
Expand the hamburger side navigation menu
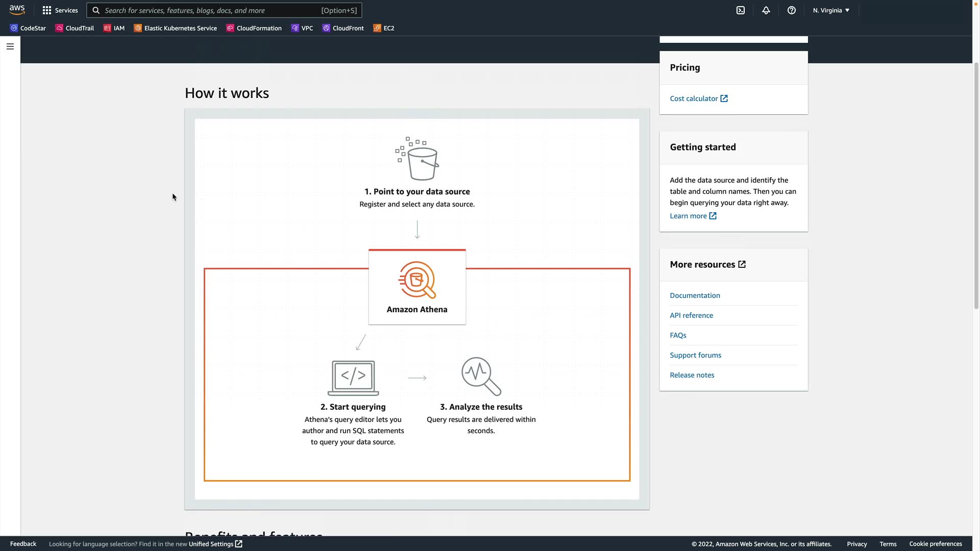tap(10, 46)
